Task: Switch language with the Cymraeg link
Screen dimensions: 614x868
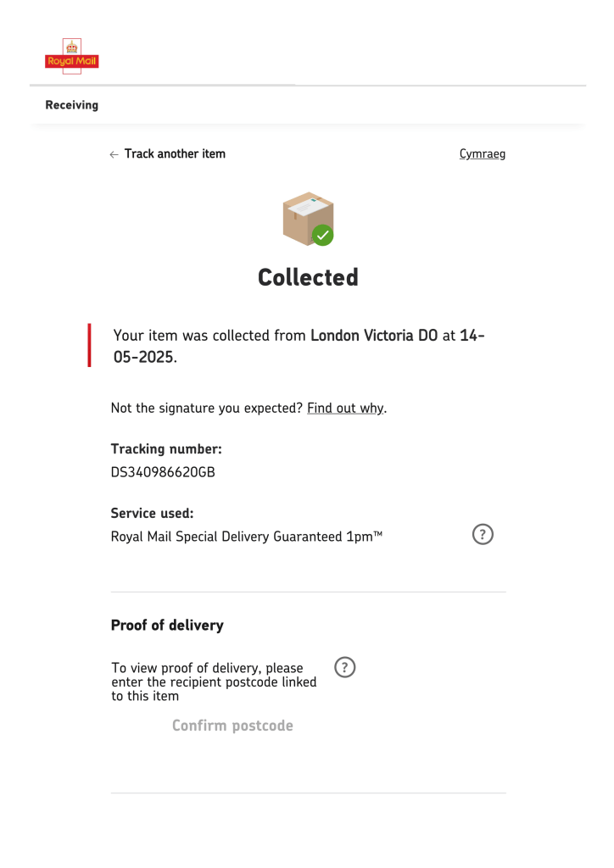Action: pos(482,154)
